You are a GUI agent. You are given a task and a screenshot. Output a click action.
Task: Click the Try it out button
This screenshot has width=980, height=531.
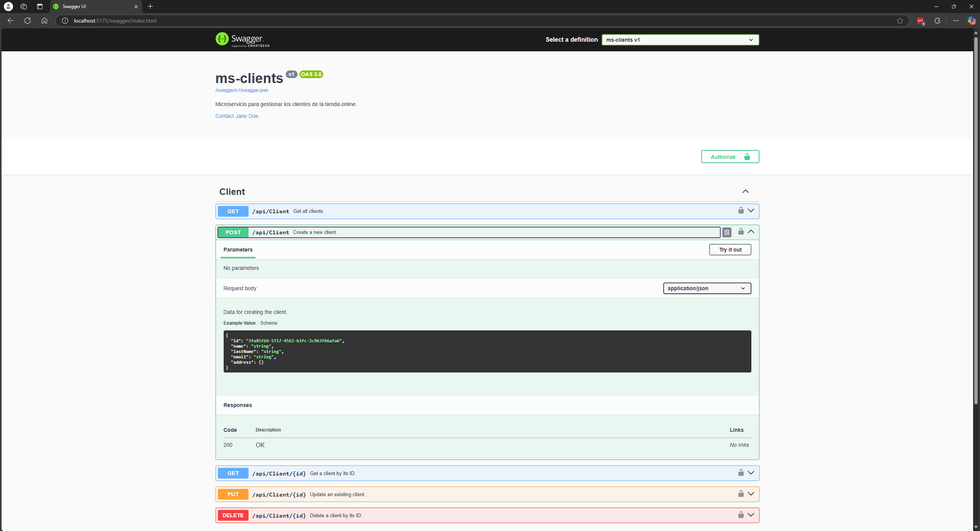(730, 250)
